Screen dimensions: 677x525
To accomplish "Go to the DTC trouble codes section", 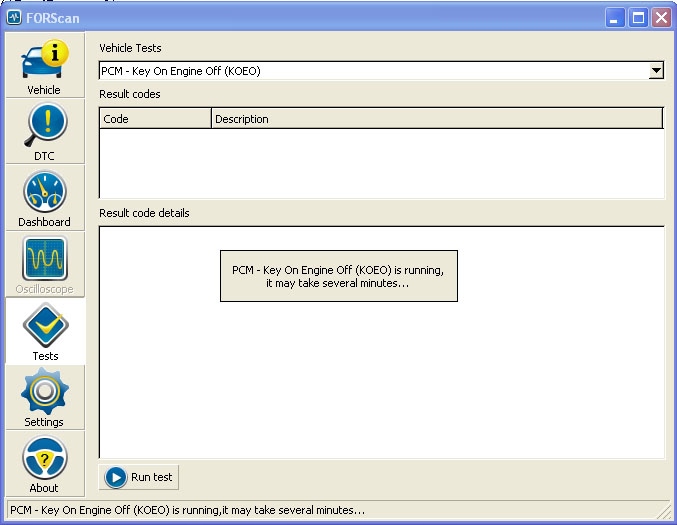I will (44, 131).
